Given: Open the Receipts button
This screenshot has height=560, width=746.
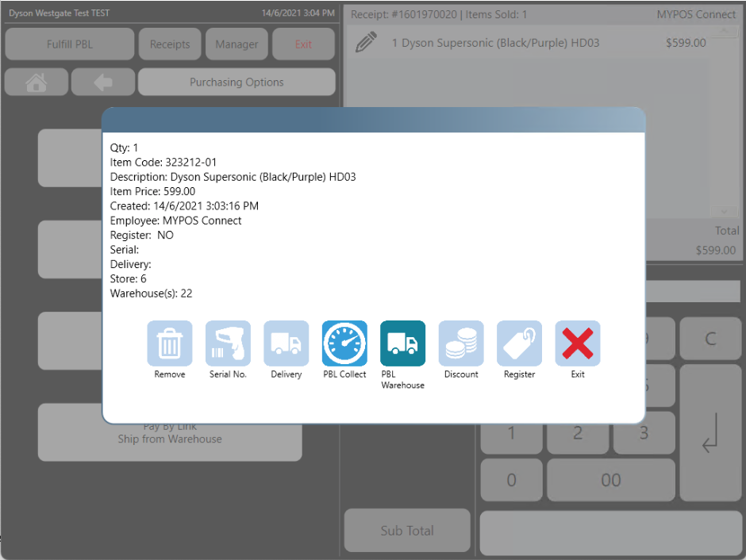Looking at the screenshot, I should (x=170, y=44).
